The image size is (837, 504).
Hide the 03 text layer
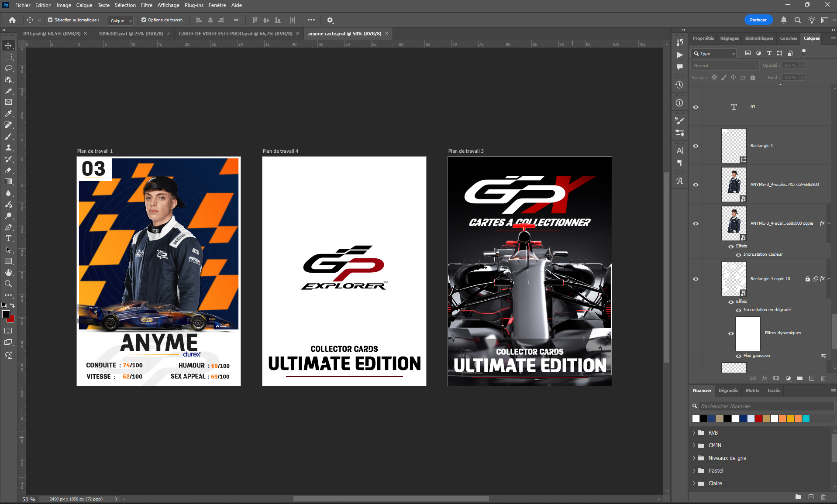(696, 107)
